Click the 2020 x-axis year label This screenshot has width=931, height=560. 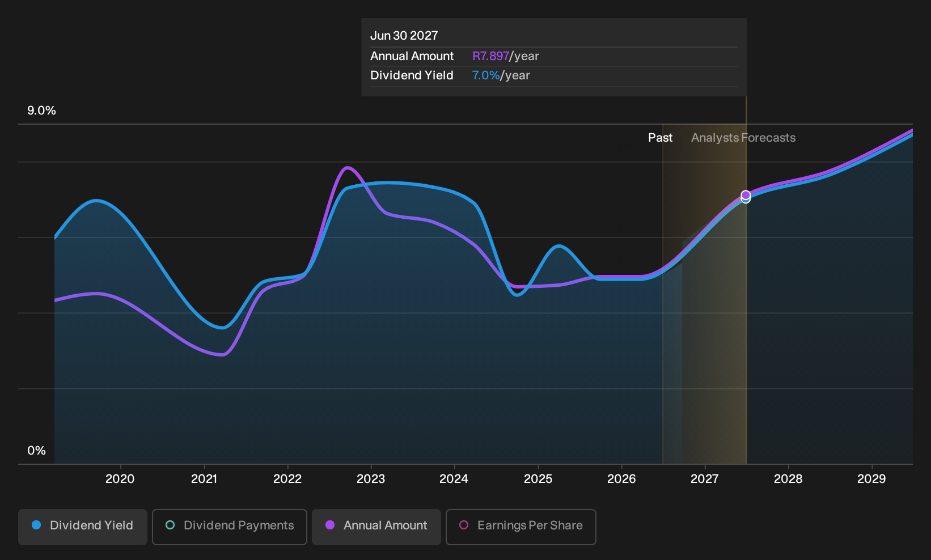[x=120, y=479]
